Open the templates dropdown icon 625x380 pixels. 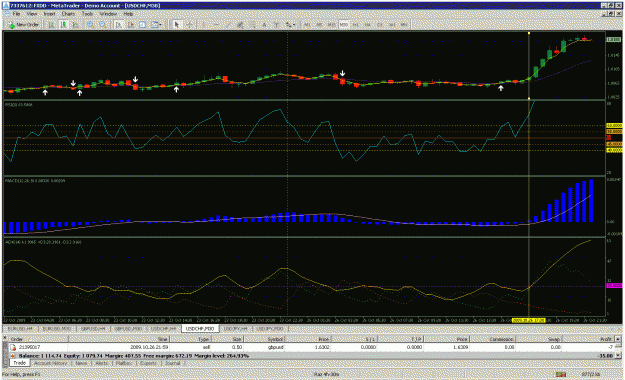(x=156, y=25)
